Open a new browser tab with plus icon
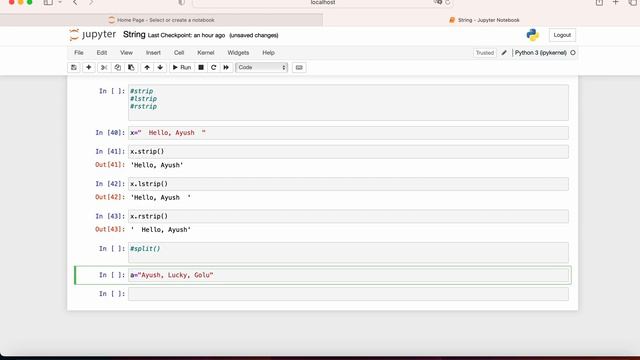This screenshot has height=360, width=640. [x=616, y=2]
